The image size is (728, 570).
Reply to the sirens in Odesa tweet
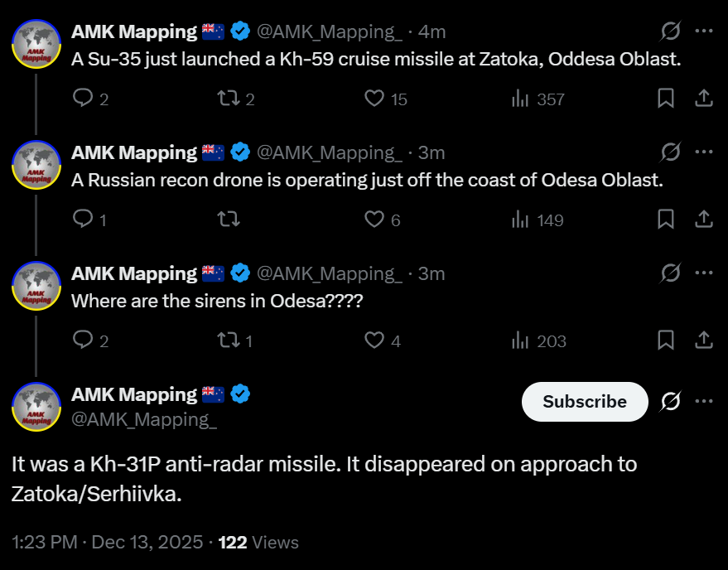tap(83, 341)
